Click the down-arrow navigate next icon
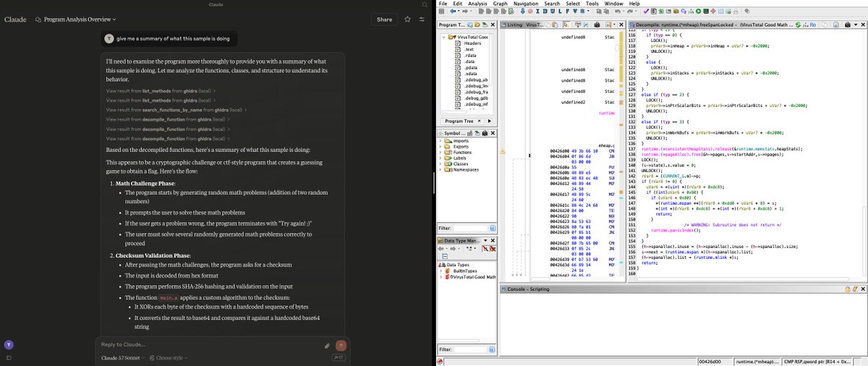Image resolution: width=868 pixels, height=366 pixels. click(x=522, y=12)
